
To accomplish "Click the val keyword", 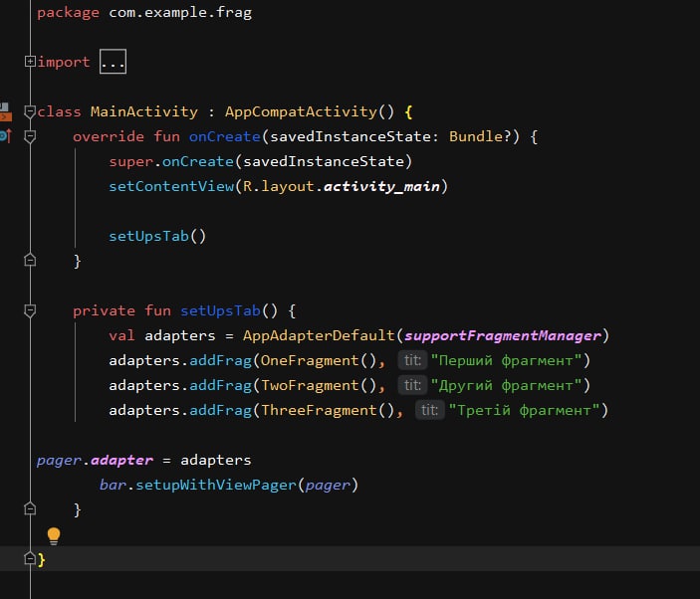I will (x=121, y=335).
